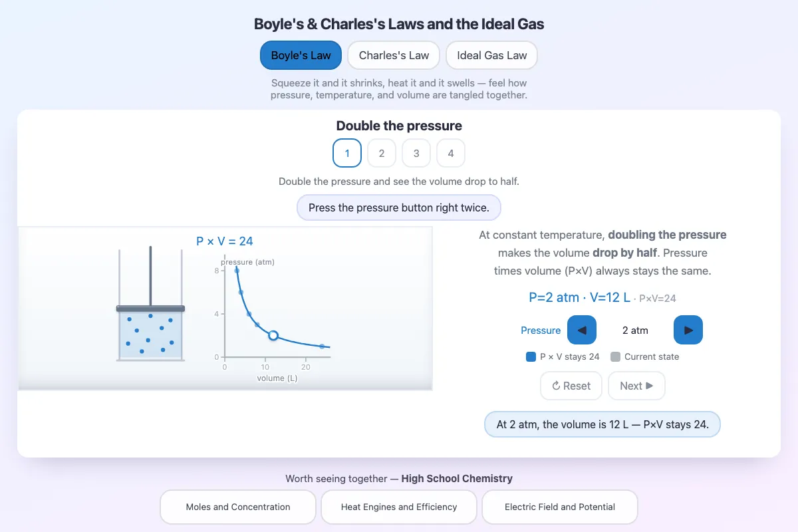Viewport: 798px width, 532px height.
Task: Open Heat Engines and Efficiency topic
Action: click(x=399, y=507)
